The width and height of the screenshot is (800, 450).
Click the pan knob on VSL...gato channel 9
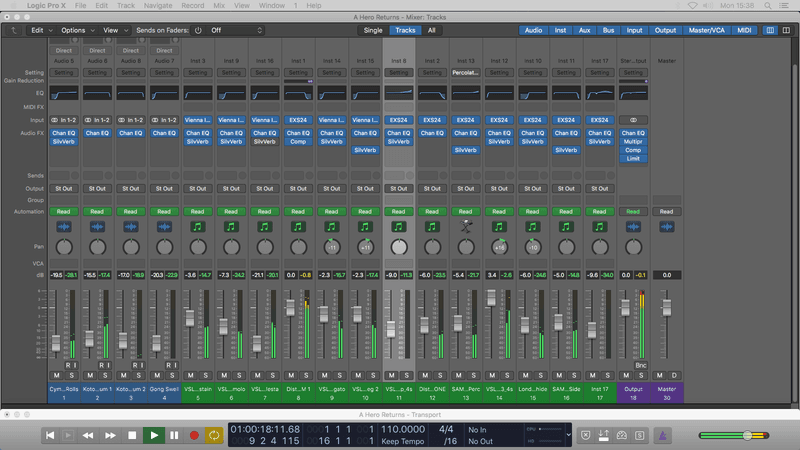(x=332, y=247)
